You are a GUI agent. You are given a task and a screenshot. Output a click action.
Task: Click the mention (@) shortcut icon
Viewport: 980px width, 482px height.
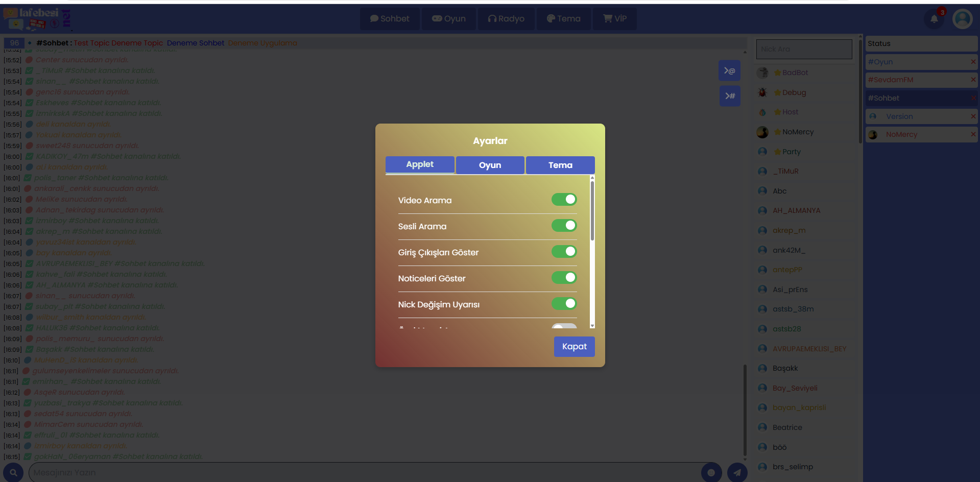point(729,71)
